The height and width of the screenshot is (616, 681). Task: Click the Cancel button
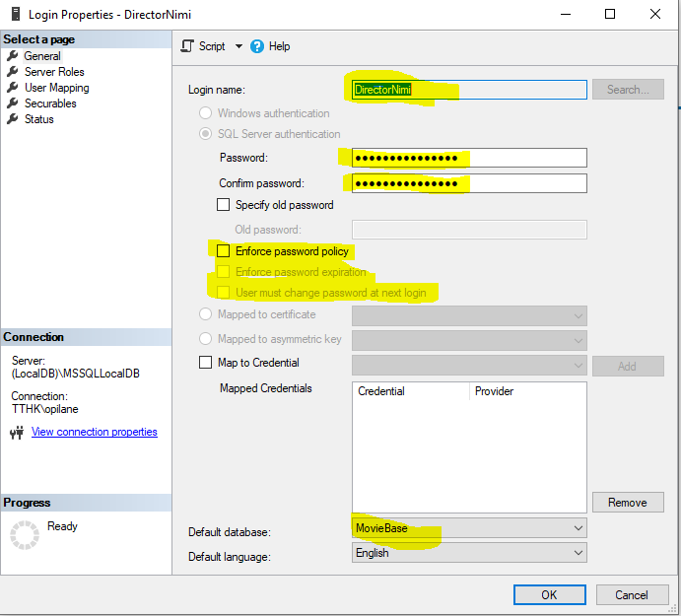[x=632, y=594]
